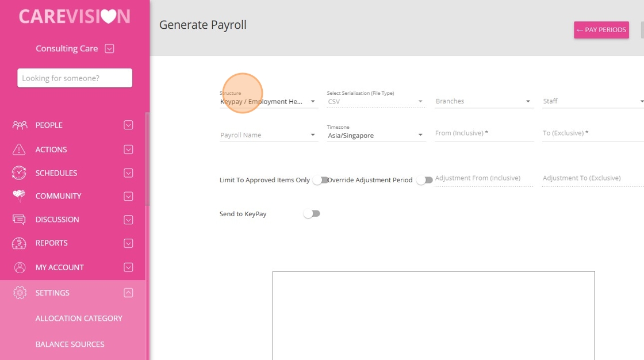Open the Community menu item
Screen dimensions: 644x360
[58, 196]
